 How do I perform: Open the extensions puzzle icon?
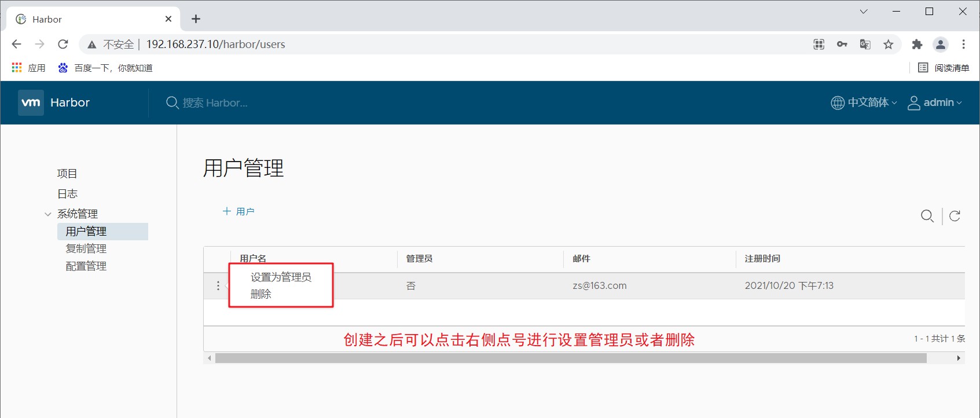pos(917,44)
